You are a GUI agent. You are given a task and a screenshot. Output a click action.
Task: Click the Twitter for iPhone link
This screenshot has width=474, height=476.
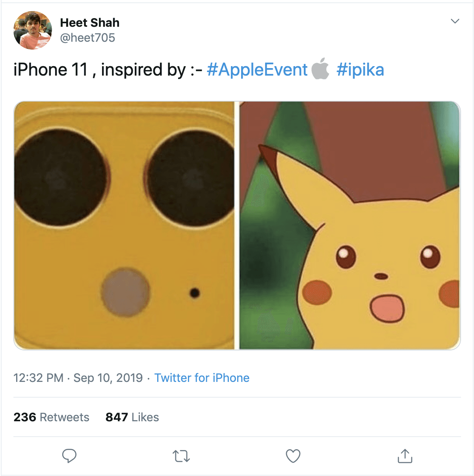(202, 378)
